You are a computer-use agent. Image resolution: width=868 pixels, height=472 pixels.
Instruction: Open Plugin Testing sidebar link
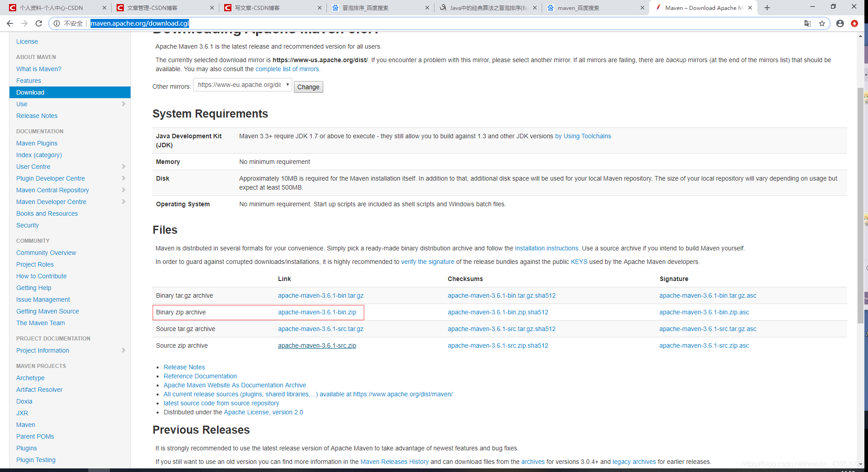(36, 460)
